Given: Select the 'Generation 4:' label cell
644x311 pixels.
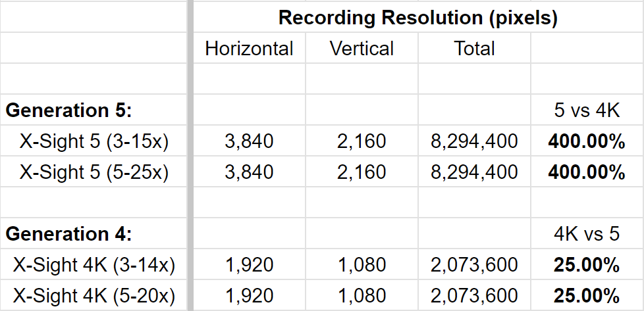Looking at the screenshot, I should [94, 233].
